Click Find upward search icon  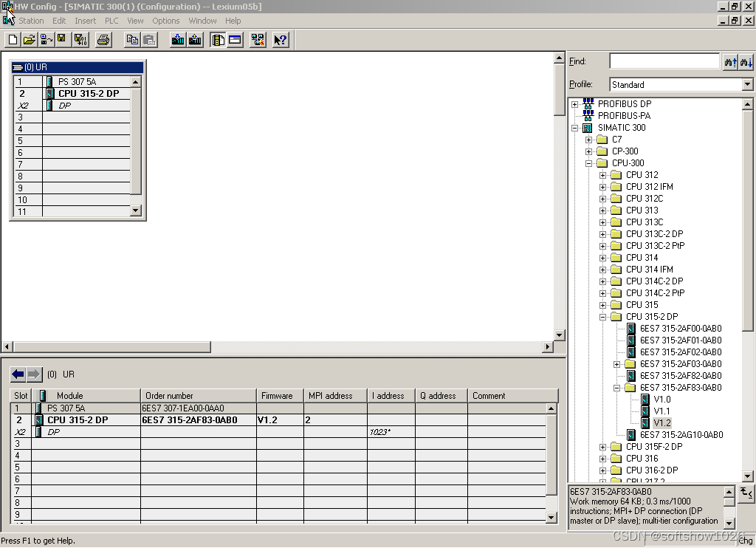[x=730, y=62]
